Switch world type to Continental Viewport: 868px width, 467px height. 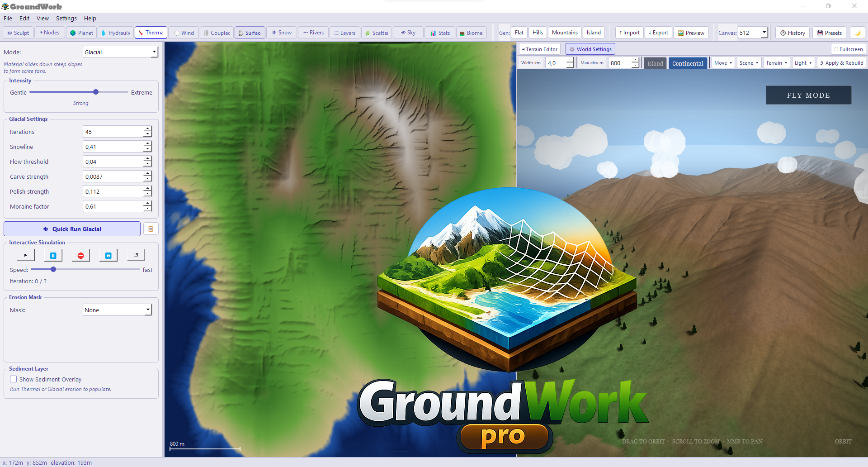(688, 63)
